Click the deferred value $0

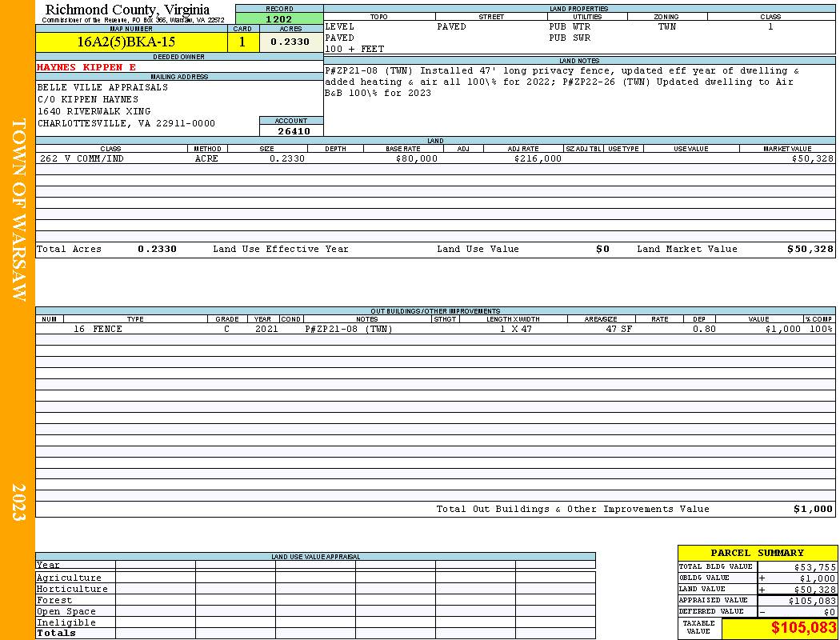point(830,612)
